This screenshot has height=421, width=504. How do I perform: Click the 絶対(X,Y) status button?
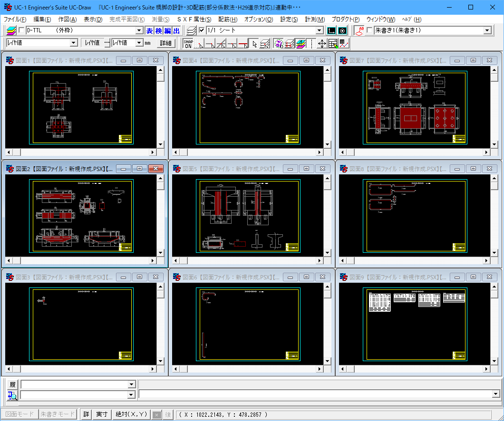click(x=131, y=414)
